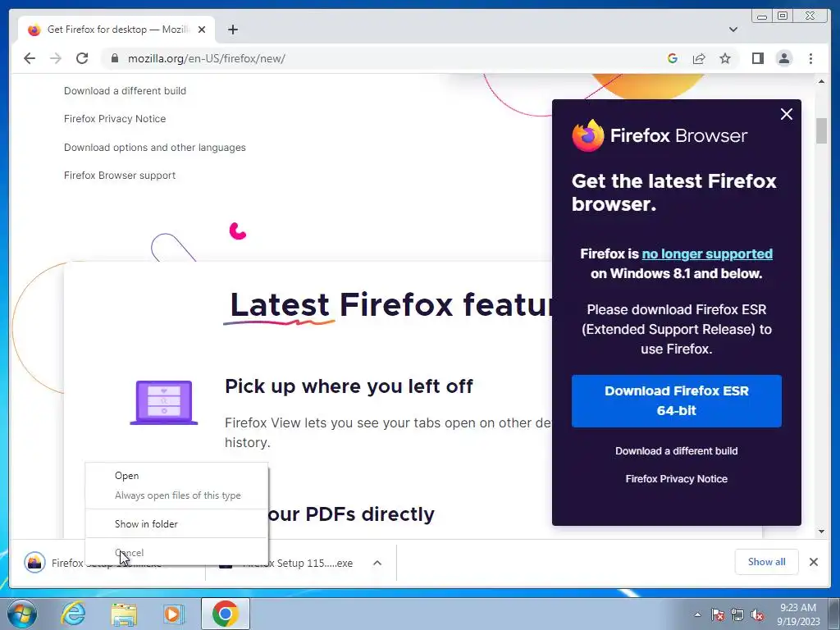Go back to the previous page
The width and height of the screenshot is (840, 630).
[x=30, y=58]
